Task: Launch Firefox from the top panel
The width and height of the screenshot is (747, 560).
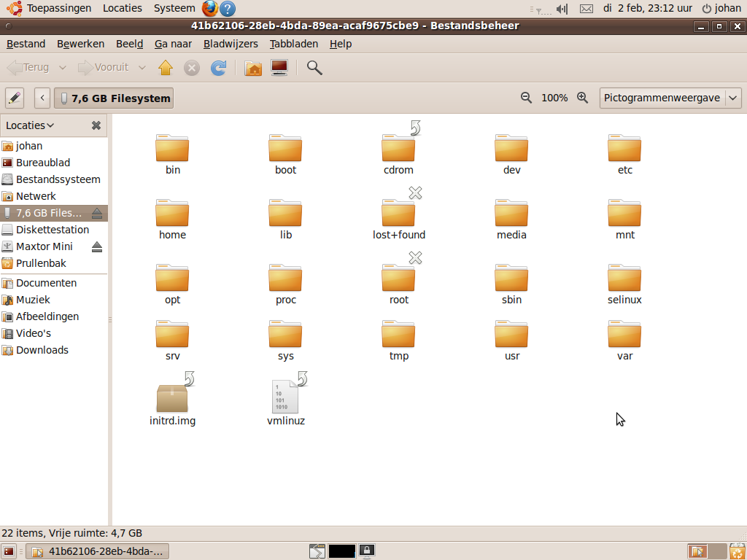Action: [210, 9]
